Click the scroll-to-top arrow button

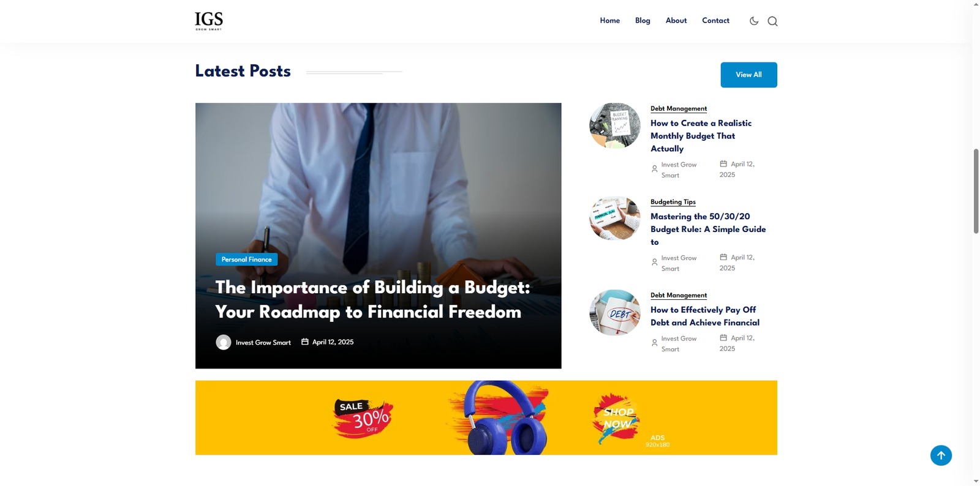coord(941,455)
